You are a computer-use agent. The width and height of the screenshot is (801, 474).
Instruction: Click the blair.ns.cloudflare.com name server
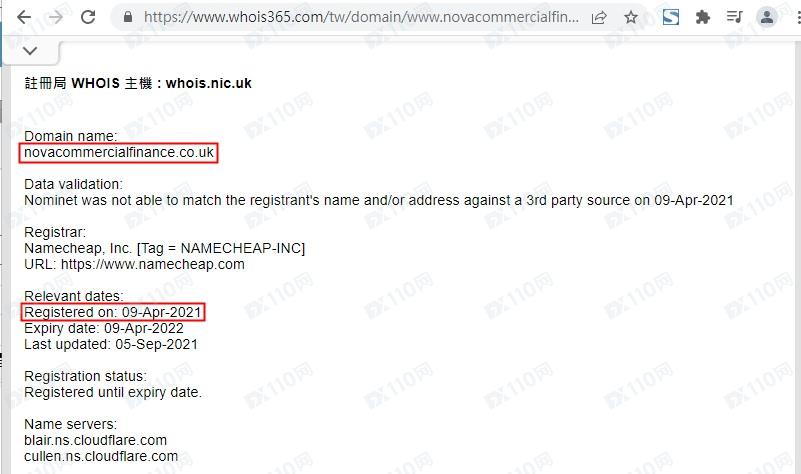(96, 440)
